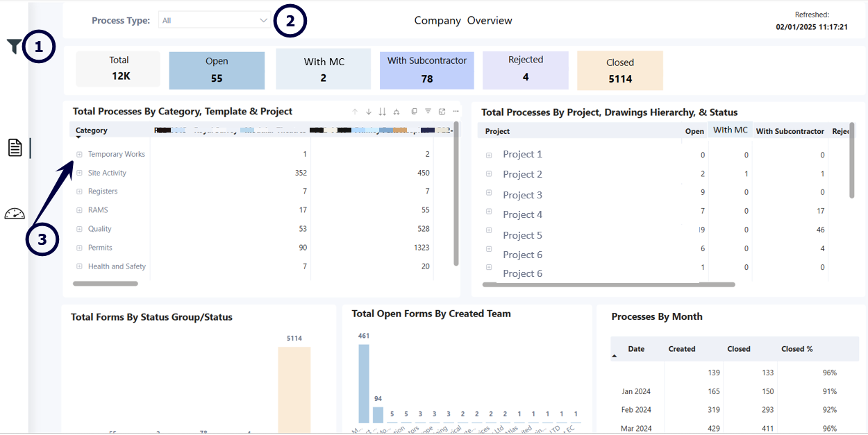Image resolution: width=868 pixels, height=435 pixels.
Task: Open more options ellipsis on category visual
Action: click(456, 111)
